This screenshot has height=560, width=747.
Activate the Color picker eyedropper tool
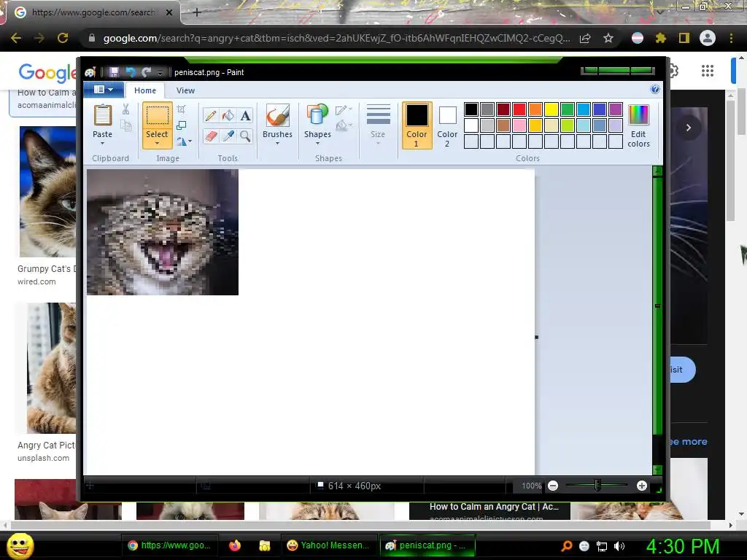[x=228, y=136]
